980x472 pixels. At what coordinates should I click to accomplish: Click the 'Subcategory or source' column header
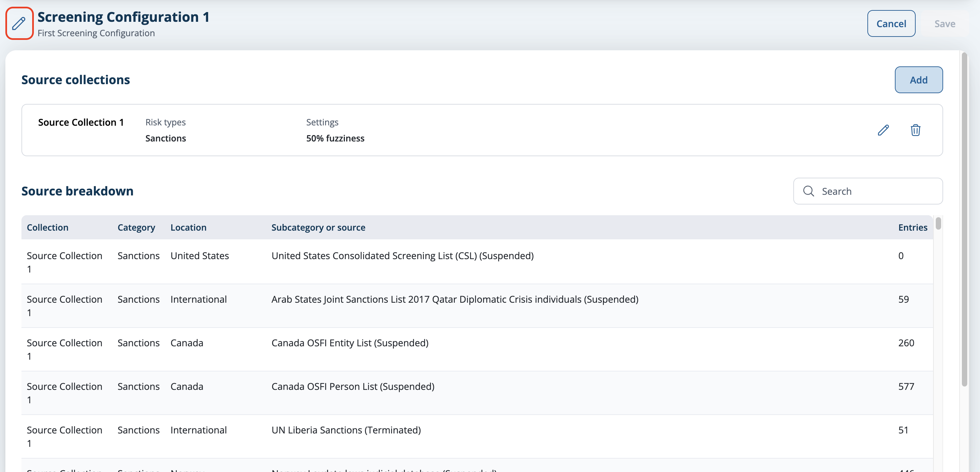pyautogui.click(x=318, y=227)
